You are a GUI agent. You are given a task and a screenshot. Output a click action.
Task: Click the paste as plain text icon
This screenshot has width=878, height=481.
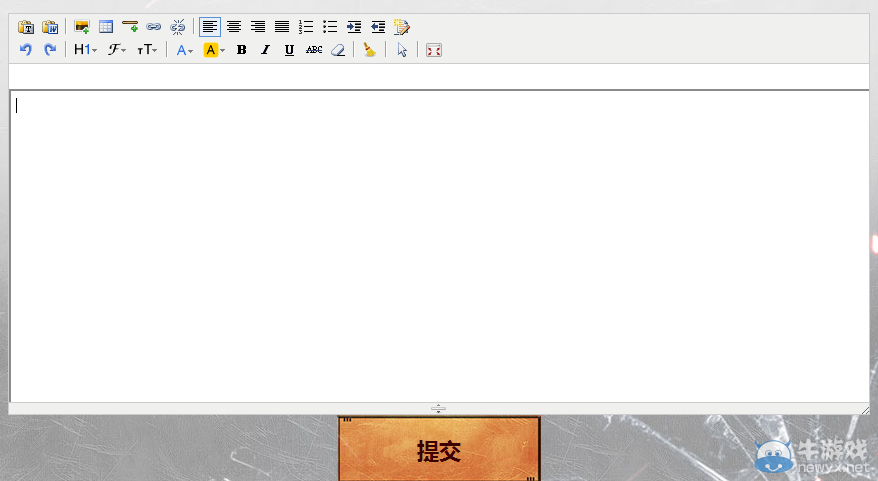pyautogui.click(x=26, y=27)
